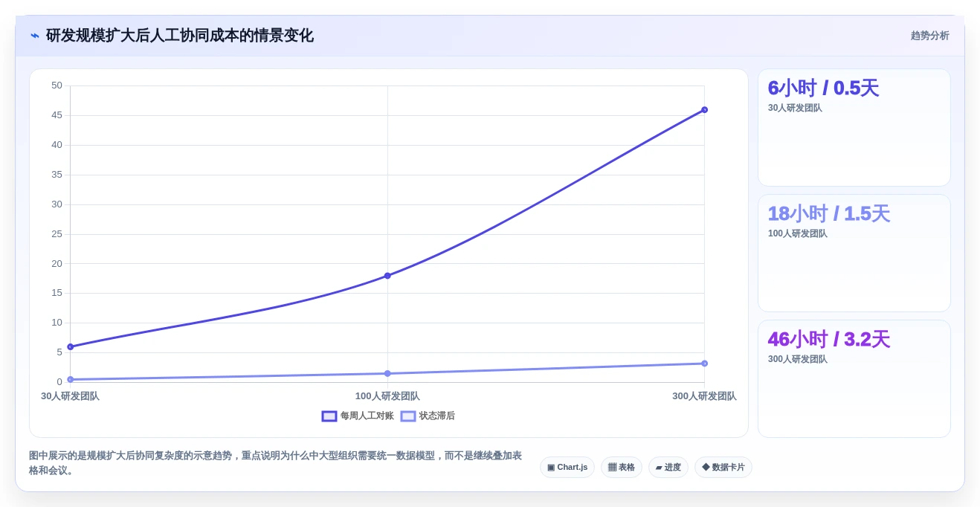Click the page title 研发规模扩大后人工协同成本的情景变化
Viewport: 980px width, 507px height.
(180, 36)
